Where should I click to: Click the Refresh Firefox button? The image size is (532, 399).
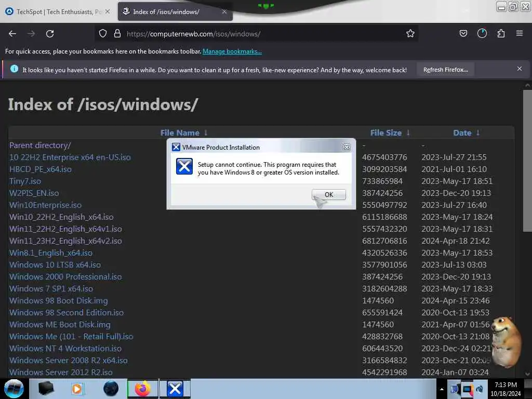(x=445, y=70)
